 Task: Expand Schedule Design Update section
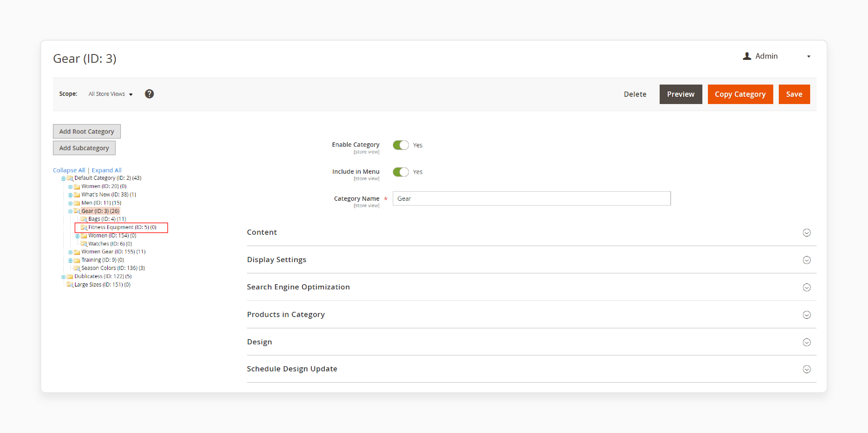pos(531,369)
